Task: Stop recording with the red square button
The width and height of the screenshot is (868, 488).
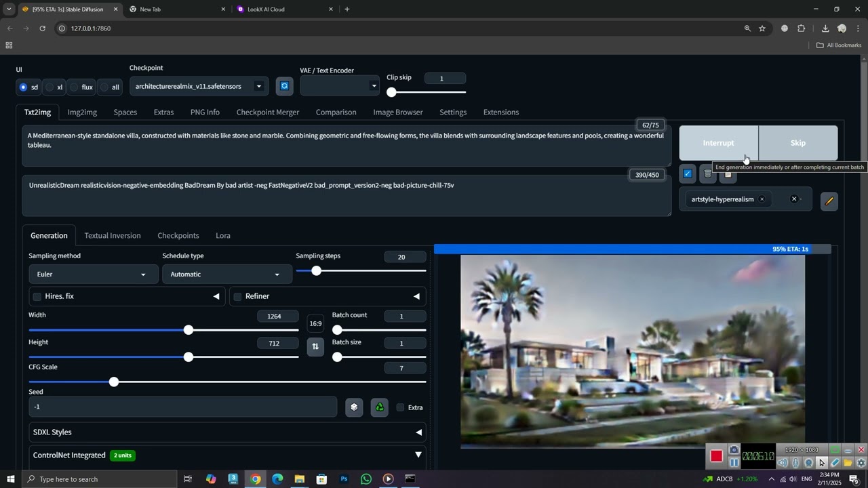Action: pyautogui.click(x=716, y=456)
